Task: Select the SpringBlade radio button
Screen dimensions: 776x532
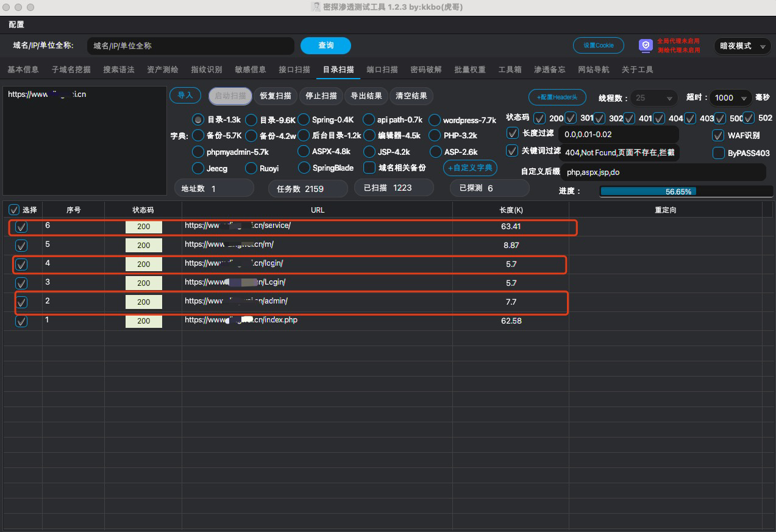Action: 304,168
